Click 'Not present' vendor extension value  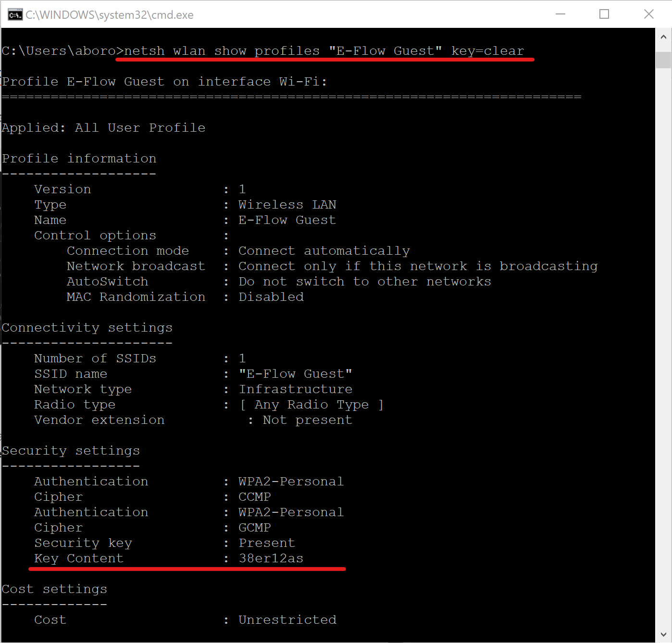click(308, 420)
